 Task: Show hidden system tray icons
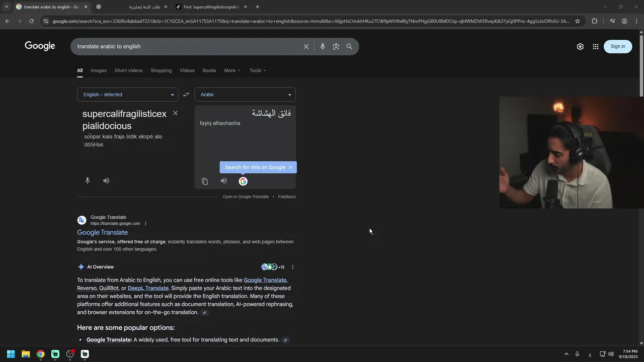tap(567, 354)
